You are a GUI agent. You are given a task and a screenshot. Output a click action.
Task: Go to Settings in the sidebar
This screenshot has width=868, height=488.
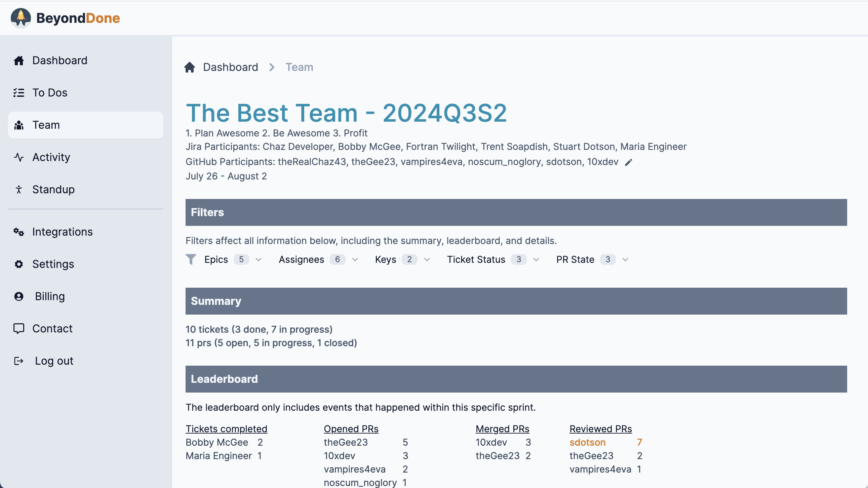(53, 264)
